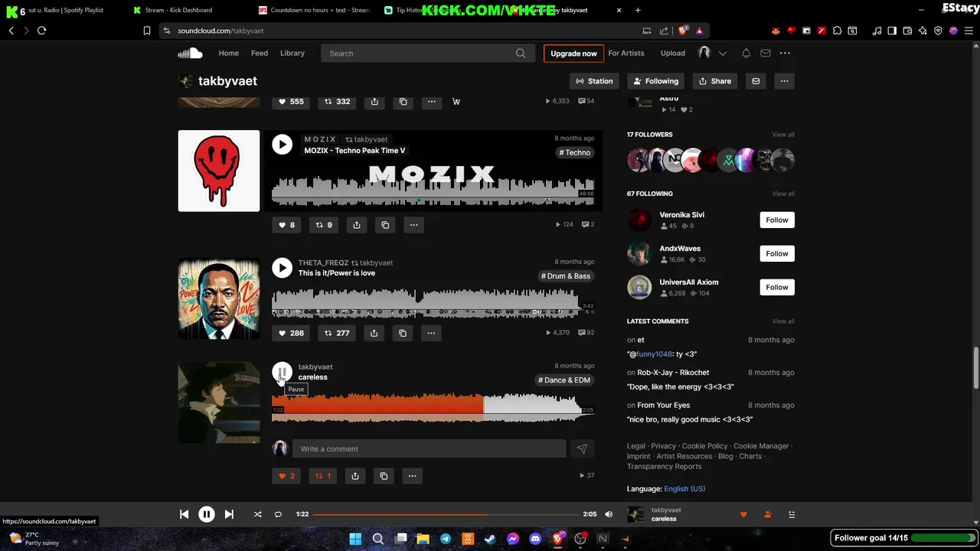Pause playback in bottom player bar

207,514
